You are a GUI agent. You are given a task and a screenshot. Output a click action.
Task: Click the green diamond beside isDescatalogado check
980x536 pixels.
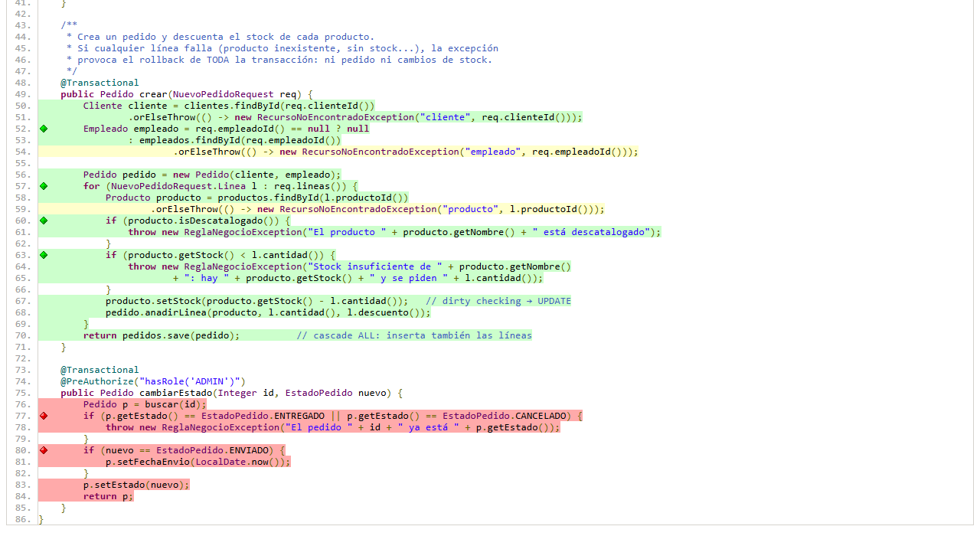pos(44,221)
